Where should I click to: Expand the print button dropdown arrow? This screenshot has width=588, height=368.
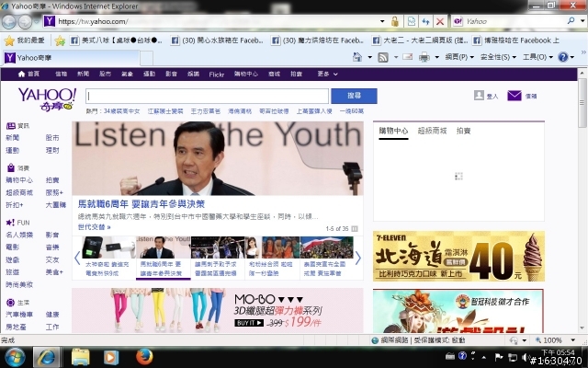437,57
